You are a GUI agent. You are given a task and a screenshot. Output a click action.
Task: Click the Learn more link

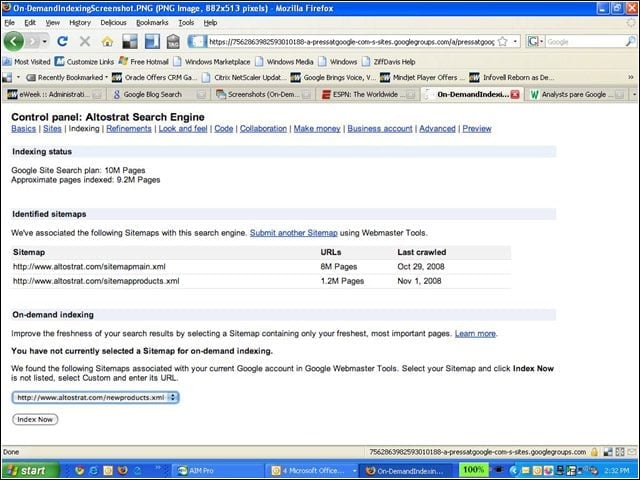tap(475, 333)
